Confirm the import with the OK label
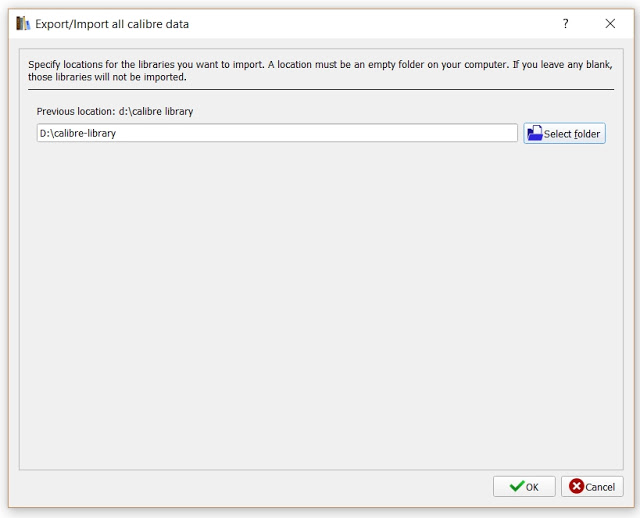Viewport: 640px width, 518px height. point(532,487)
